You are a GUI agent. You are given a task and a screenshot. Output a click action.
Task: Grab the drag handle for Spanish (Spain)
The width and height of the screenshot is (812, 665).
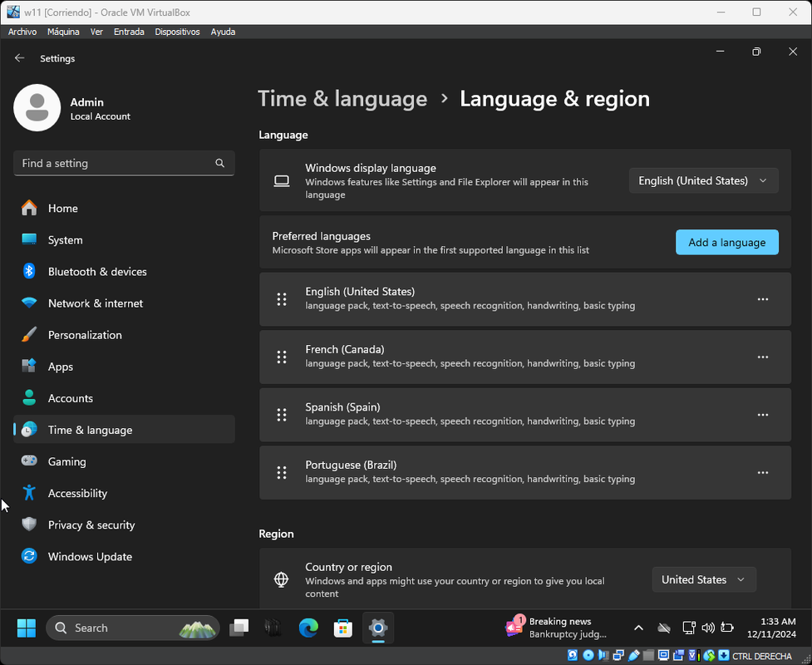(x=281, y=415)
